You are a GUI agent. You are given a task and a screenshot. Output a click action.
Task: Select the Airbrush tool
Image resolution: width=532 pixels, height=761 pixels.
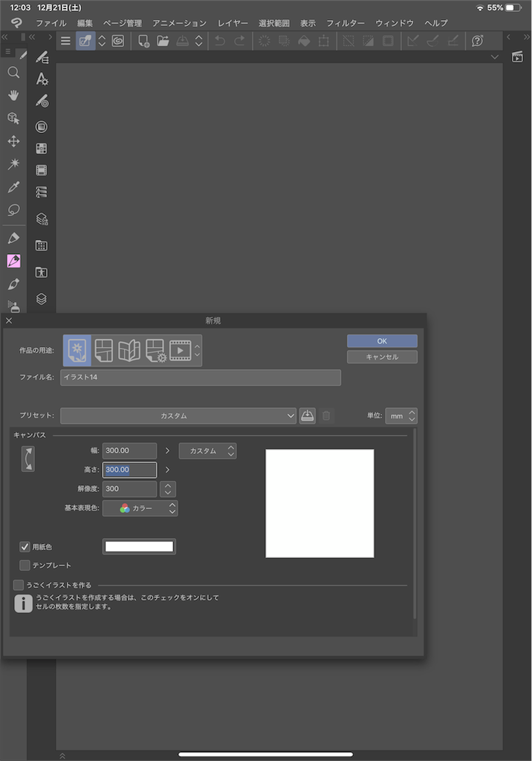[x=13, y=305]
